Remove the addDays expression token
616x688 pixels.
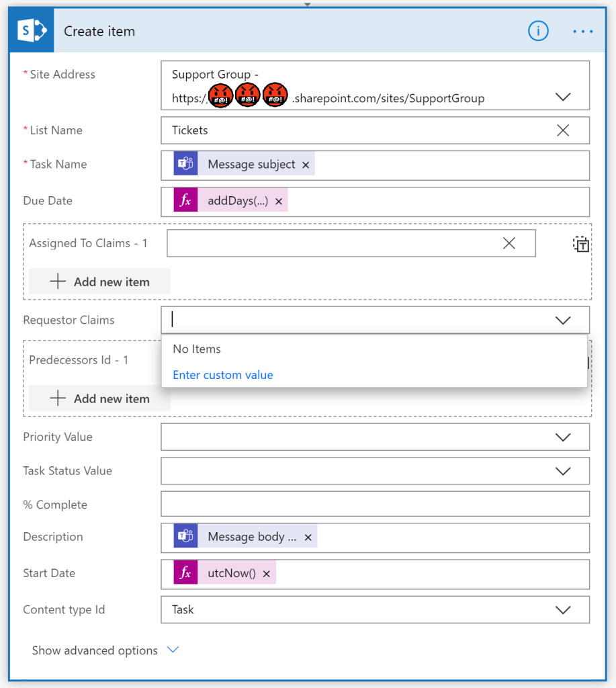[x=279, y=202]
